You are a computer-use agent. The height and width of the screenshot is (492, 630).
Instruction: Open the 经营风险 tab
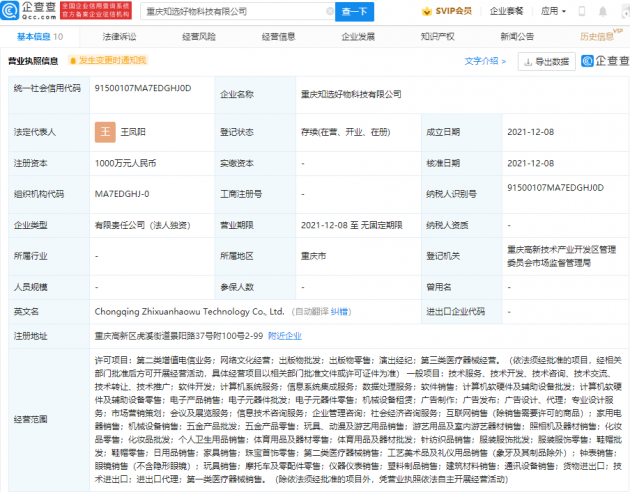coord(199,37)
